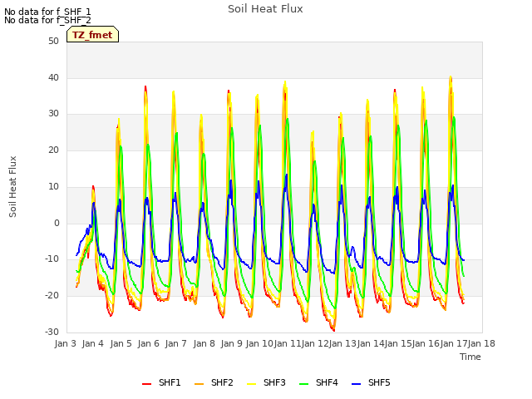Click the Jan 9 x-axis tick label
Image resolution: width=532 pixels, height=399 pixels.
(x=231, y=343)
